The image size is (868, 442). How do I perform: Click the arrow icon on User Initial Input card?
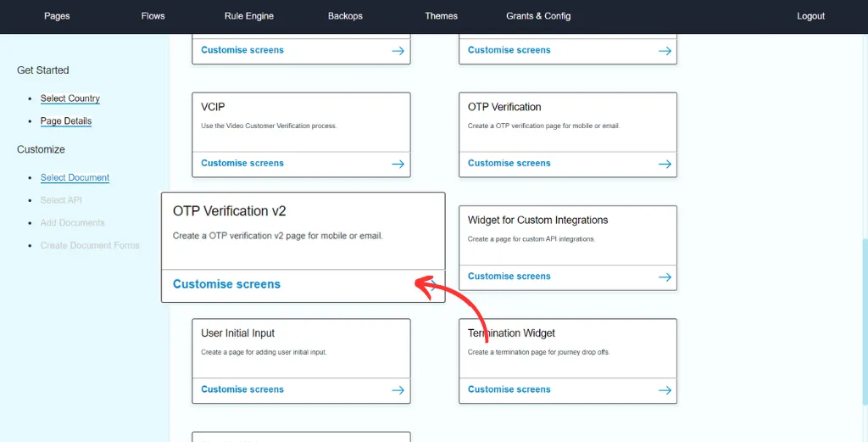click(x=398, y=390)
